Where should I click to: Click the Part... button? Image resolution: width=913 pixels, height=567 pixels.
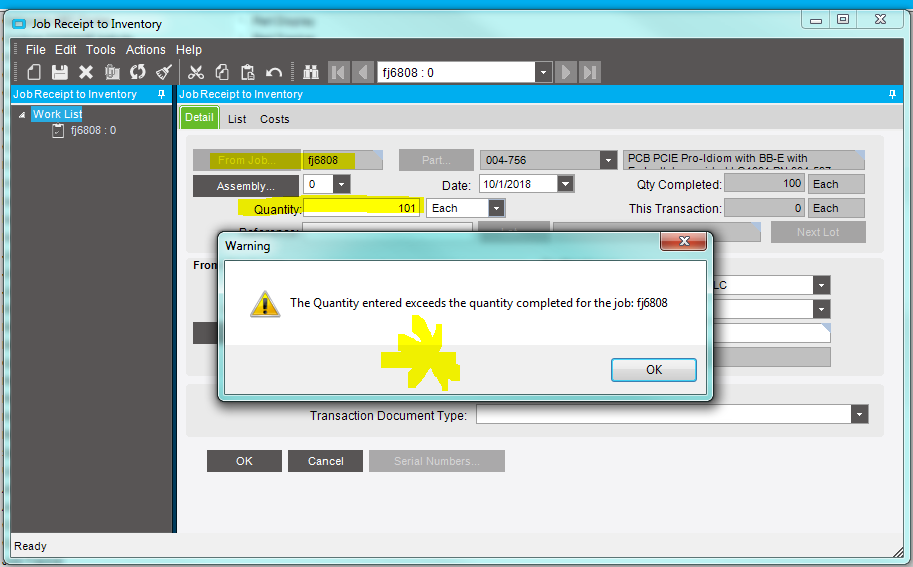(x=436, y=160)
